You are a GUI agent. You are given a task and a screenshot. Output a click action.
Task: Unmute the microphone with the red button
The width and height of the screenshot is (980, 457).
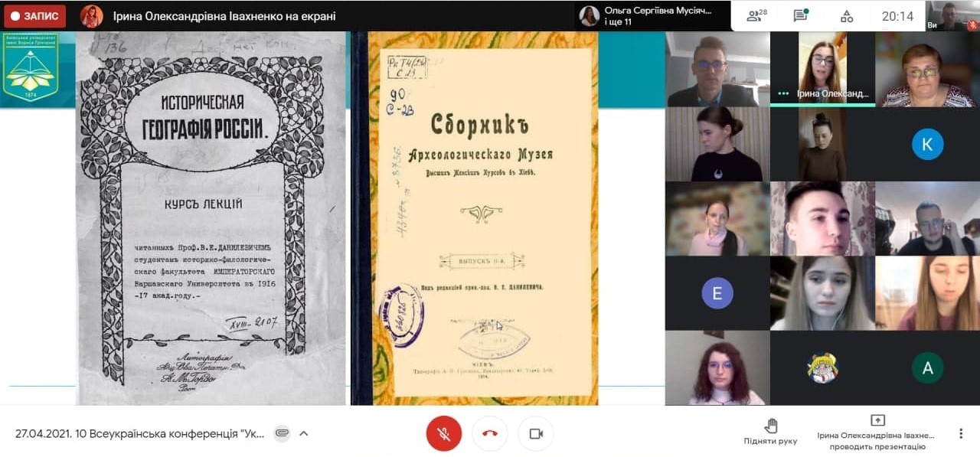point(443,433)
